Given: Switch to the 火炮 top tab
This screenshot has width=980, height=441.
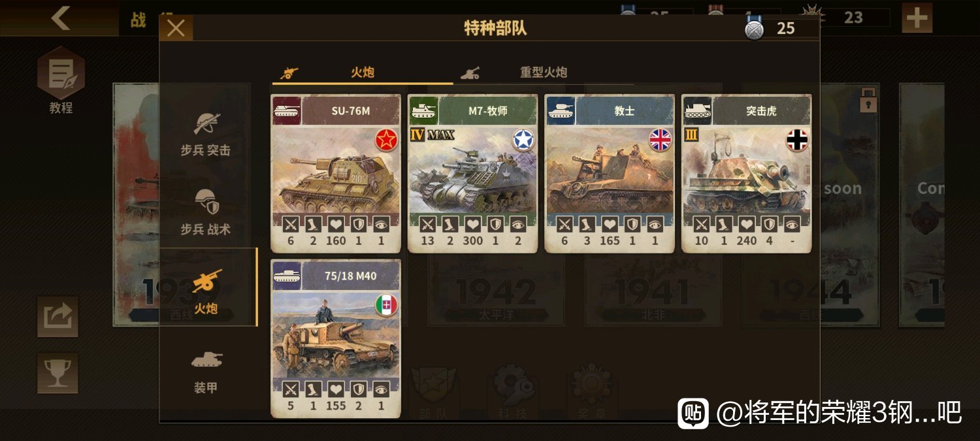Looking at the screenshot, I should (x=363, y=73).
